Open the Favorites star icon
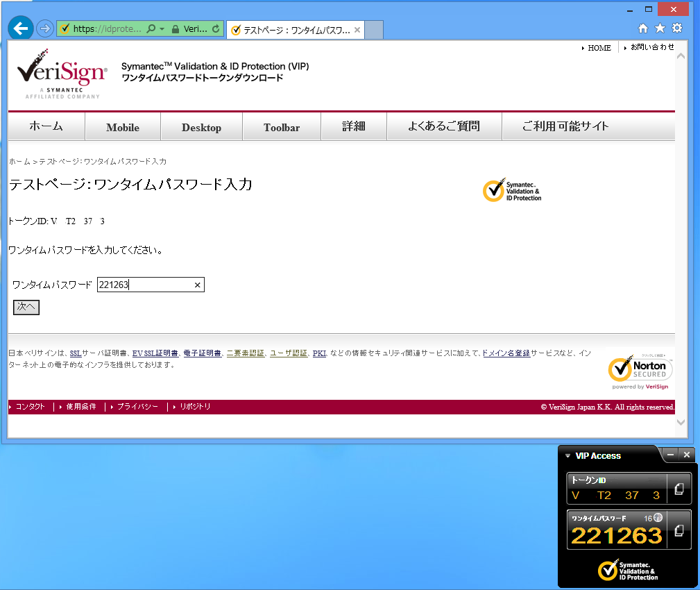 point(660,28)
